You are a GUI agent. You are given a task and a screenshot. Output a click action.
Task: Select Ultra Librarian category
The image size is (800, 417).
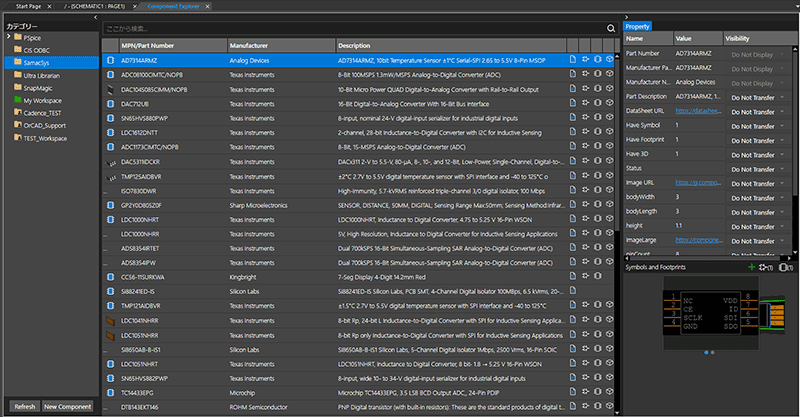pos(41,76)
